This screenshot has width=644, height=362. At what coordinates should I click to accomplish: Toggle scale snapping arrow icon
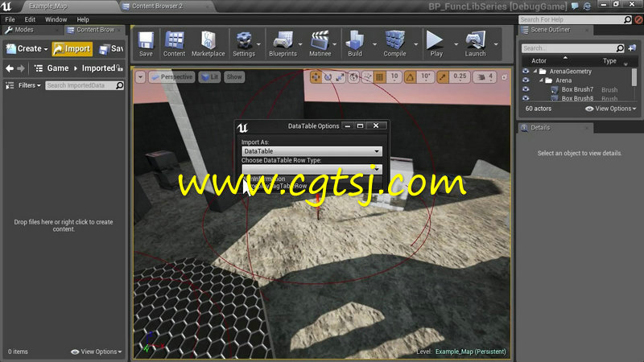[443, 76]
